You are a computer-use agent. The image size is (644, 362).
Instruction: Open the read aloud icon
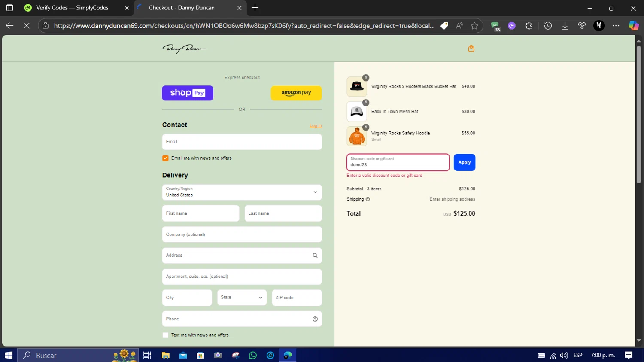(x=459, y=26)
